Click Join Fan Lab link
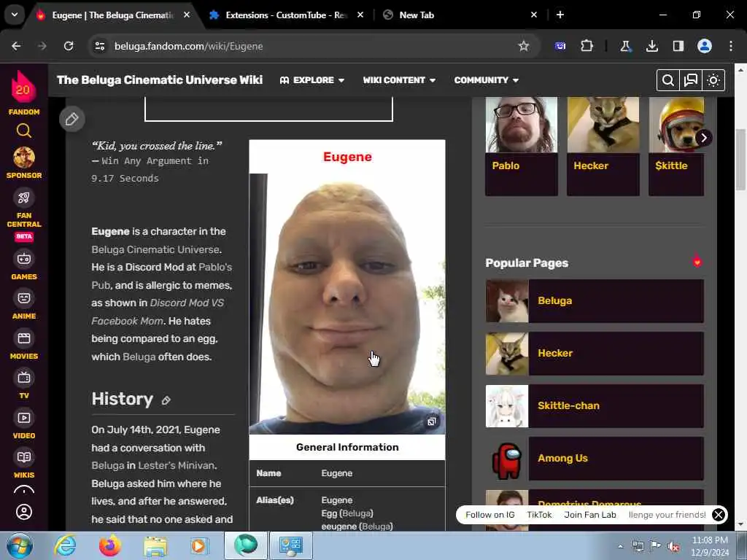 tap(590, 515)
